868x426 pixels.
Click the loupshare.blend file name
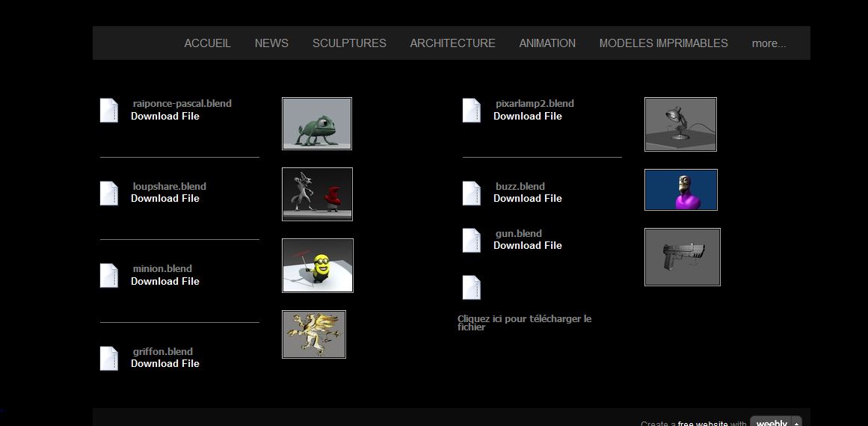click(x=170, y=186)
